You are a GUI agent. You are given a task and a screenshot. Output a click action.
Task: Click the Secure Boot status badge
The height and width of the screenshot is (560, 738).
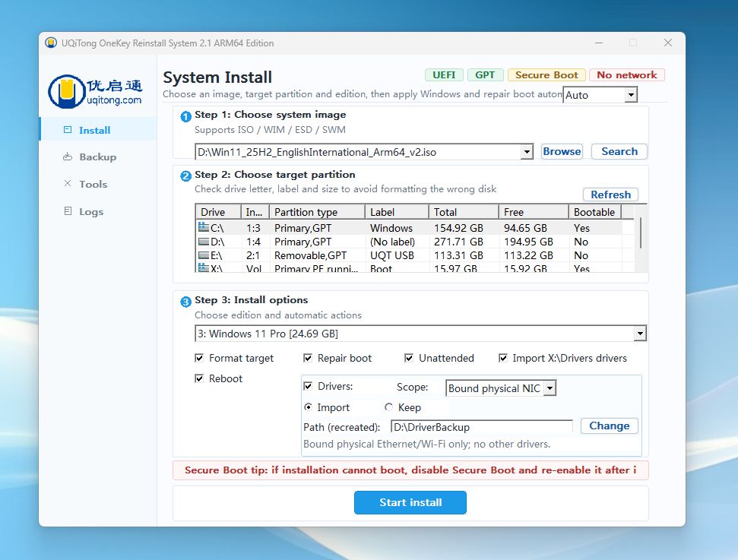click(x=546, y=74)
